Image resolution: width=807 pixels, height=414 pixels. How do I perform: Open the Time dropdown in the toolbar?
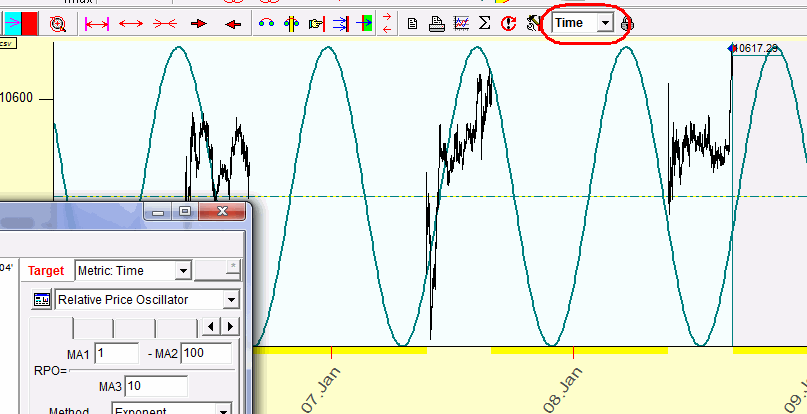click(x=604, y=22)
